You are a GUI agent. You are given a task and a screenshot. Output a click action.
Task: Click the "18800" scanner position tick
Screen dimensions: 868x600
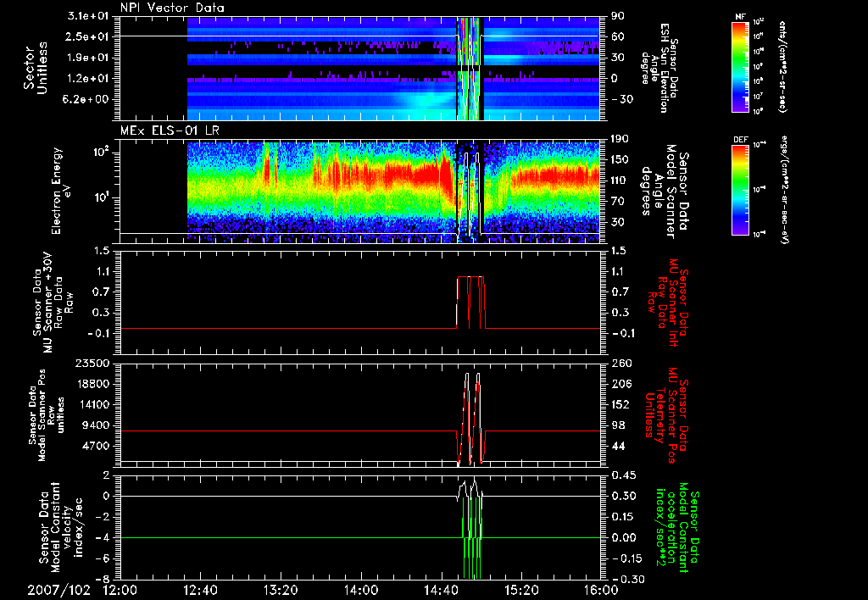coord(92,384)
